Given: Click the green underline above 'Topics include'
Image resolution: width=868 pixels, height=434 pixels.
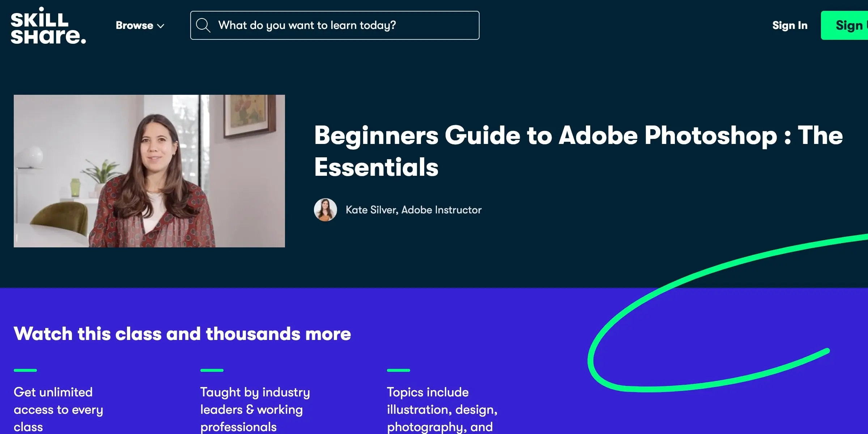Looking at the screenshot, I should (398, 370).
